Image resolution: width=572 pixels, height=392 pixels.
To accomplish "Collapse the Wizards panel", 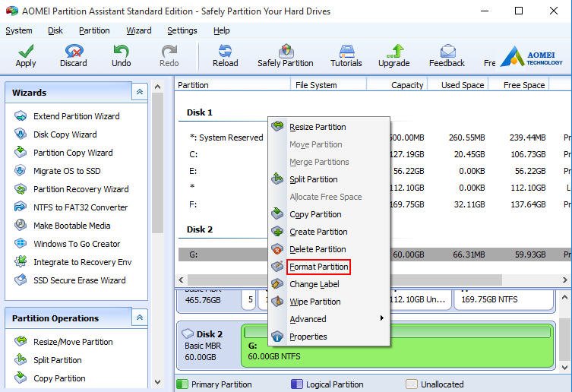I will (x=140, y=92).
